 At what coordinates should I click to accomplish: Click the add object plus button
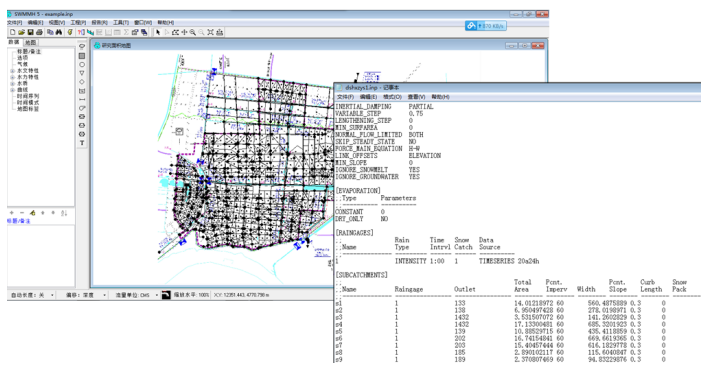[x=12, y=213]
